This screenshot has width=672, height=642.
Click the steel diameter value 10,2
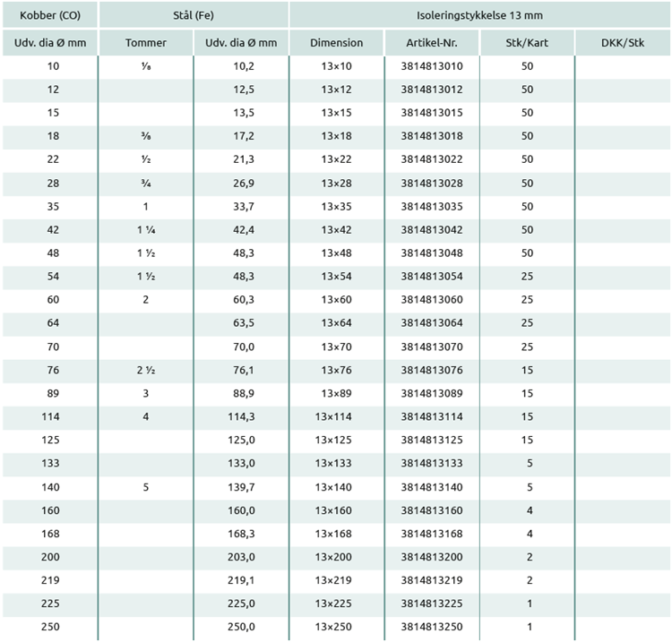pyautogui.click(x=244, y=66)
